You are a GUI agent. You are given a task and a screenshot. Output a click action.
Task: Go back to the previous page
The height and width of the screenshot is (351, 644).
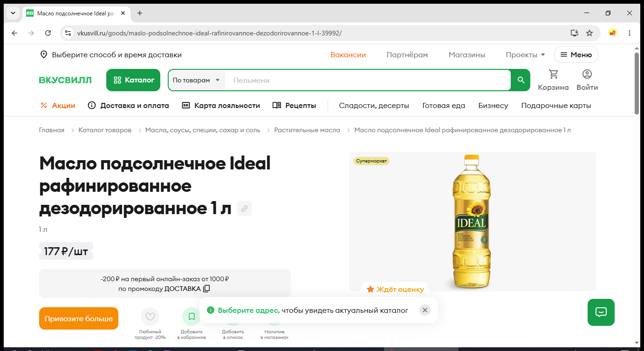[14, 33]
